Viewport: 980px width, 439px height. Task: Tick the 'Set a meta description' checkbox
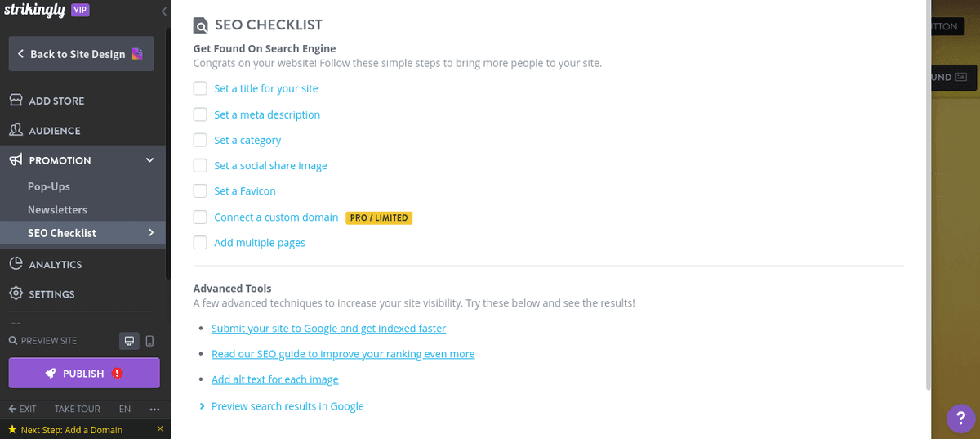200,114
